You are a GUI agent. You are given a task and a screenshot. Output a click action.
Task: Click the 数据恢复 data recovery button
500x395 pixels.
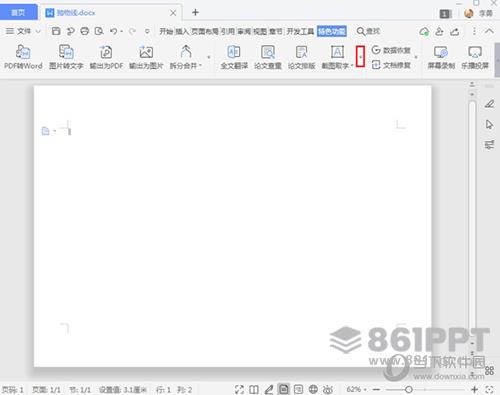point(391,50)
